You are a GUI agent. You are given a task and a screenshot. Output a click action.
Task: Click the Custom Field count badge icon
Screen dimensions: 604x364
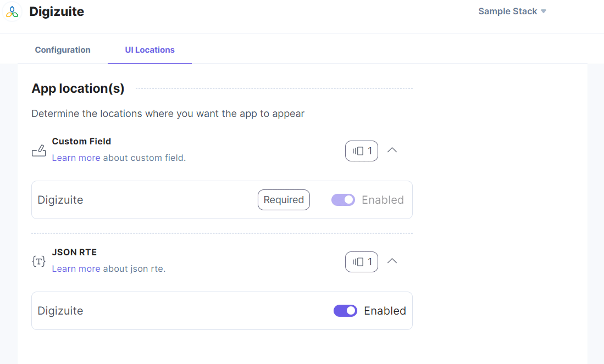[x=358, y=151]
